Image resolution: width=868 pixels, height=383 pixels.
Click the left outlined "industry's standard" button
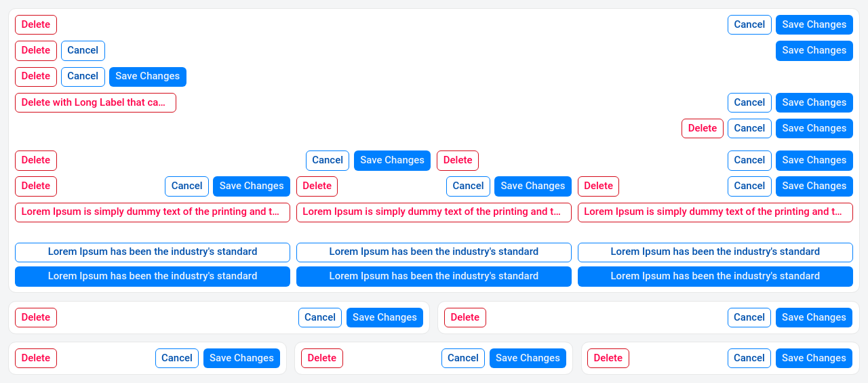point(152,252)
